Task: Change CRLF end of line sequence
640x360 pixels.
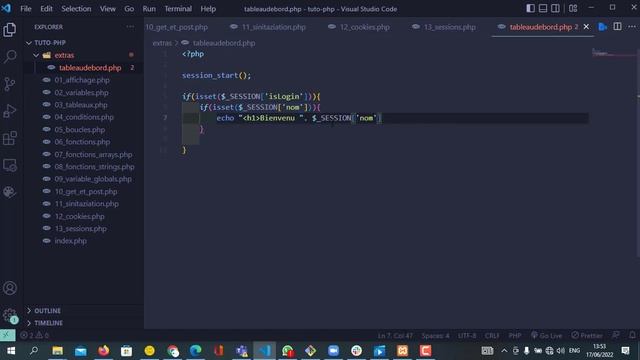Action: (492, 336)
